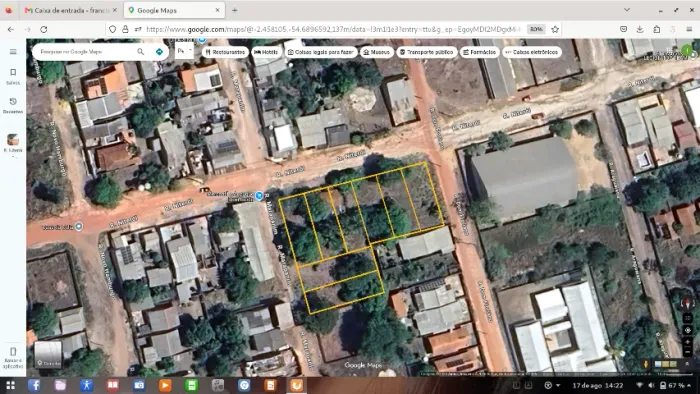Open the volume speaker tray icon

tap(651, 385)
